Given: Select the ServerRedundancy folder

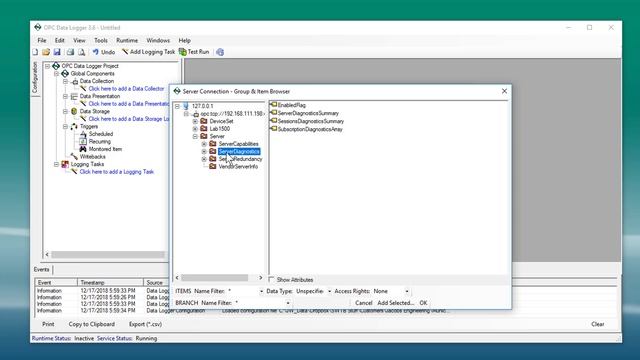Looking at the screenshot, I should coord(240,159).
